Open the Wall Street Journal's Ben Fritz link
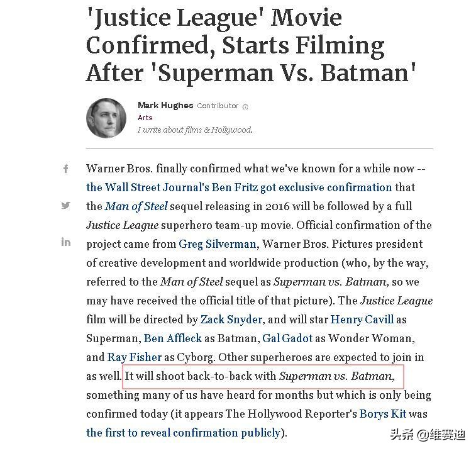The width and height of the screenshot is (476, 451). [x=239, y=187]
